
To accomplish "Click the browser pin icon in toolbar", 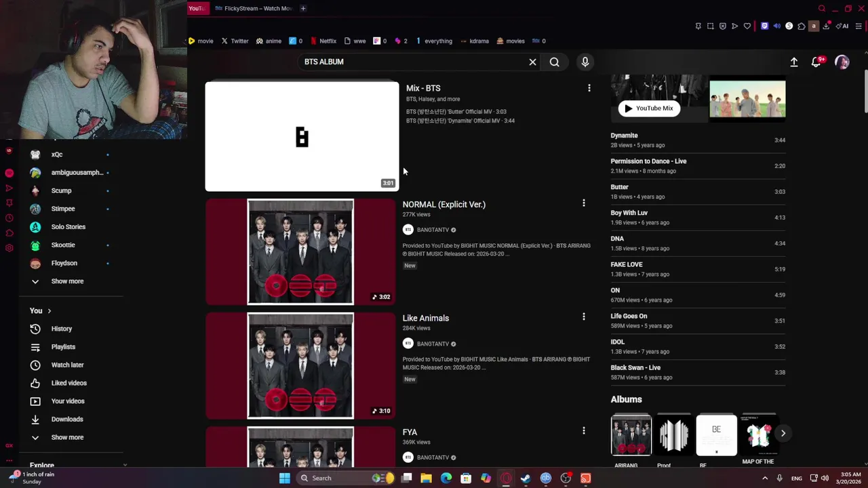I will tap(698, 26).
